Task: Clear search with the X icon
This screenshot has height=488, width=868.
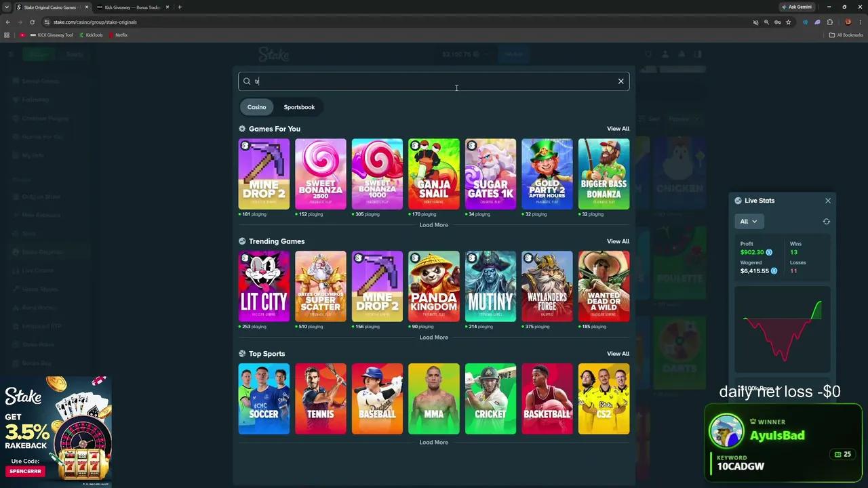Action: click(620, 81)
